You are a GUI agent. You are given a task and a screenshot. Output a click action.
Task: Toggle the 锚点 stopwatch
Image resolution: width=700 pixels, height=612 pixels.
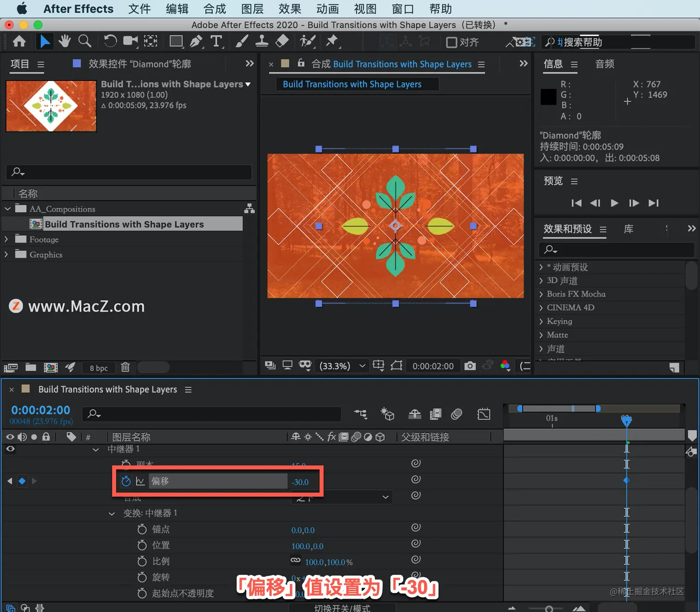(x=142, y=529)
